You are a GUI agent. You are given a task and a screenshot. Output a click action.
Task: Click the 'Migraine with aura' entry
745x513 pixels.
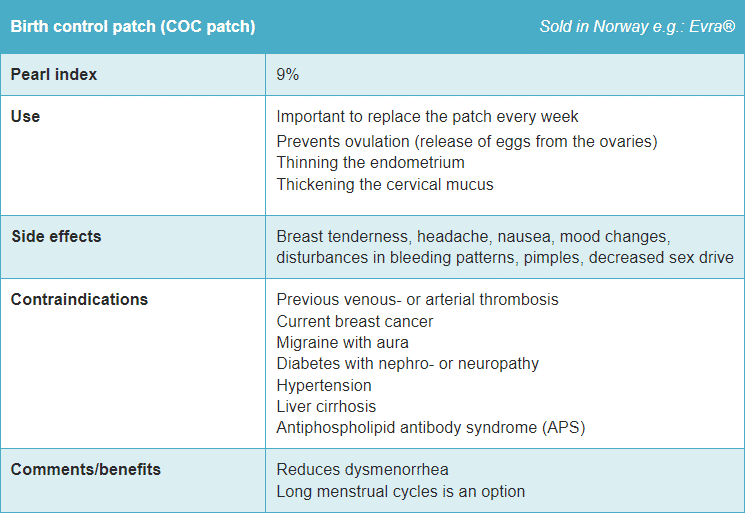(342, 342)
